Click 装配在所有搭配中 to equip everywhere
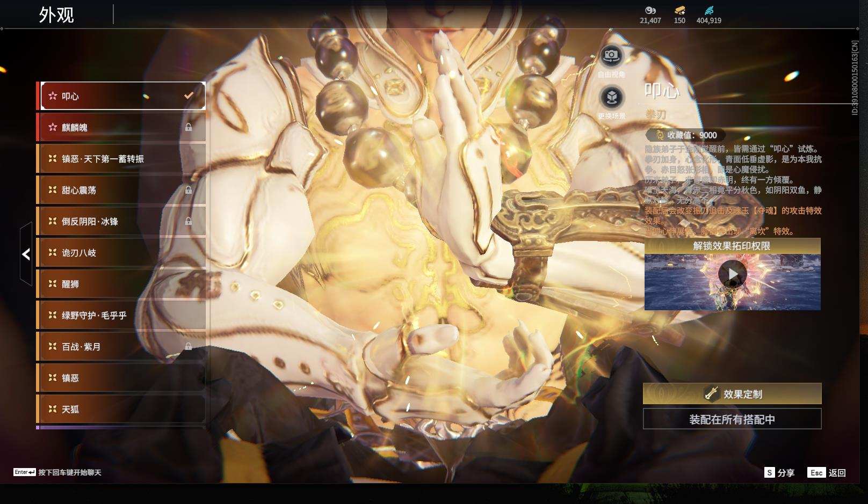This screenshot has width=868, height=504. tap(732, 419)
